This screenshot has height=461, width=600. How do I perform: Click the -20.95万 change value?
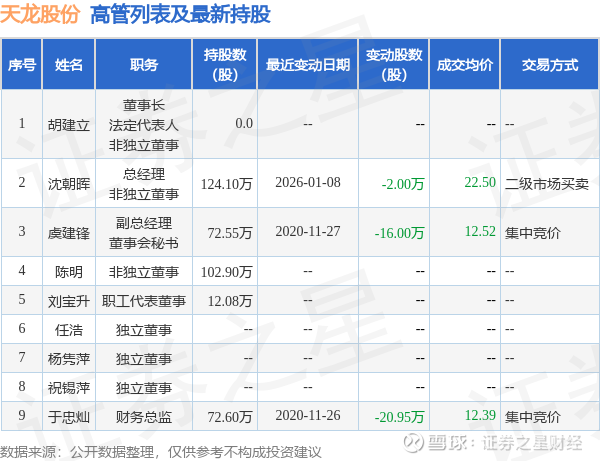399,417
